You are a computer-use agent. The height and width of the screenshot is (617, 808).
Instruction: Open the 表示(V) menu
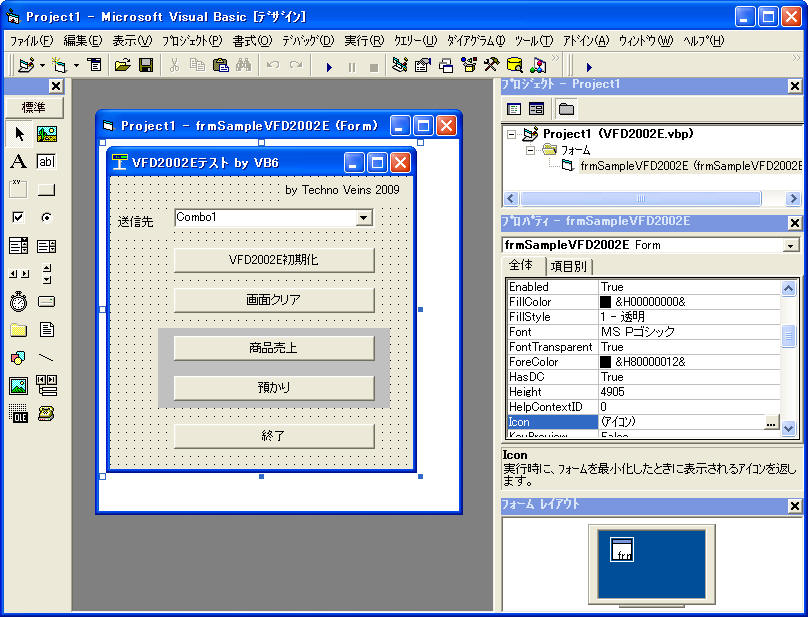click(x=132, y=41)
